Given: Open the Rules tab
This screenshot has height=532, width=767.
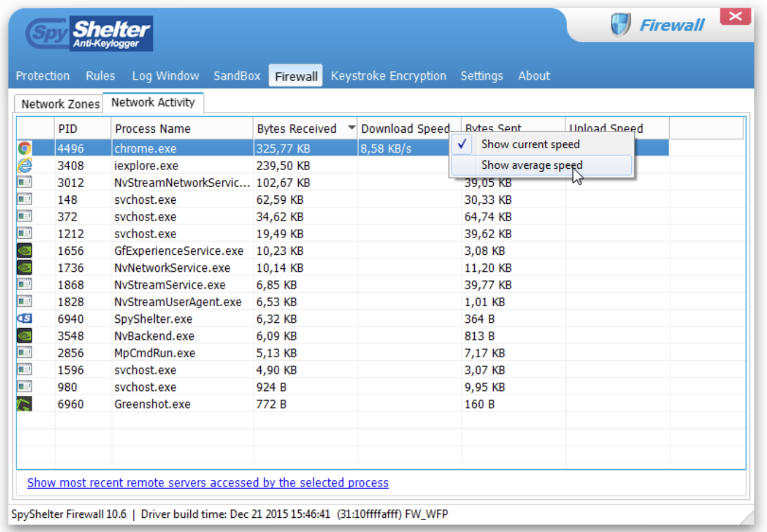Looking at the screenshot, I should point(100,76).
